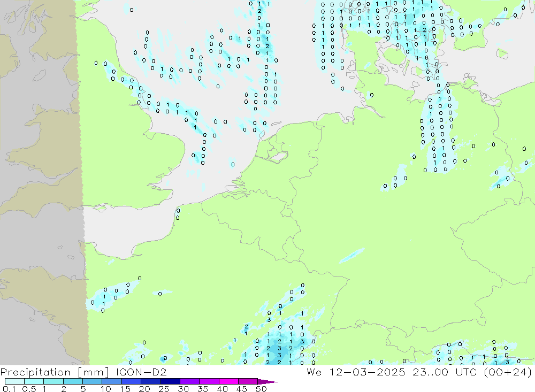Image resolution: width=535 pixels, height=392 pixels.
Task: Click the '35' legend scale label
Action: click(x=203, y=389)
